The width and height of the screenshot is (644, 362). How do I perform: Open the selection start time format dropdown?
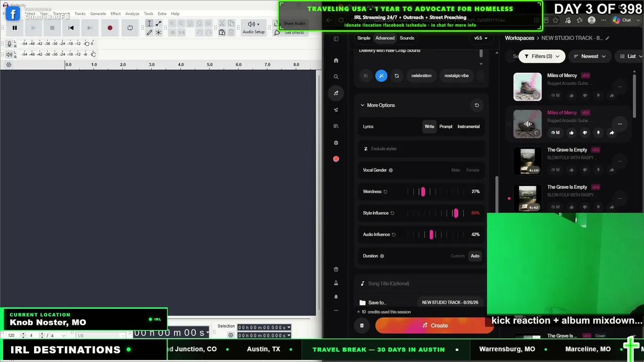pos(289,327)
